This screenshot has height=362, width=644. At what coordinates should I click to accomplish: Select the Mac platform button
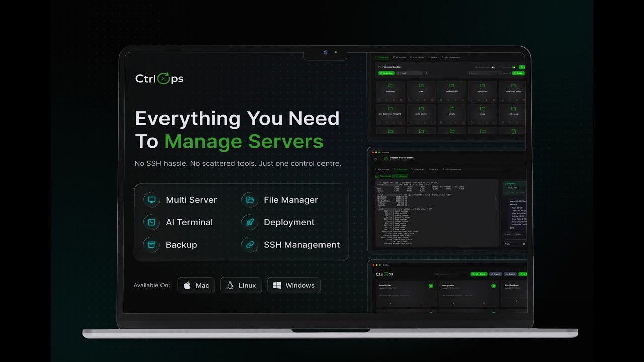pos(196,285)
